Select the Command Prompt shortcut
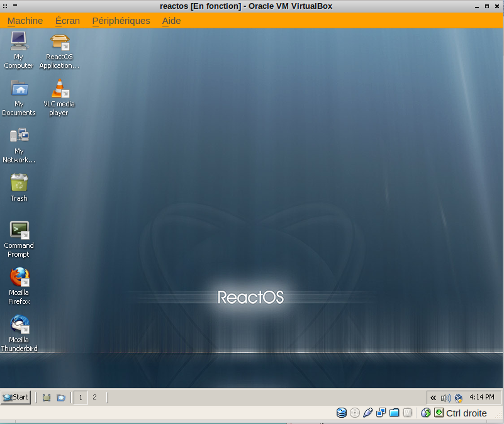 coord(19,240)
